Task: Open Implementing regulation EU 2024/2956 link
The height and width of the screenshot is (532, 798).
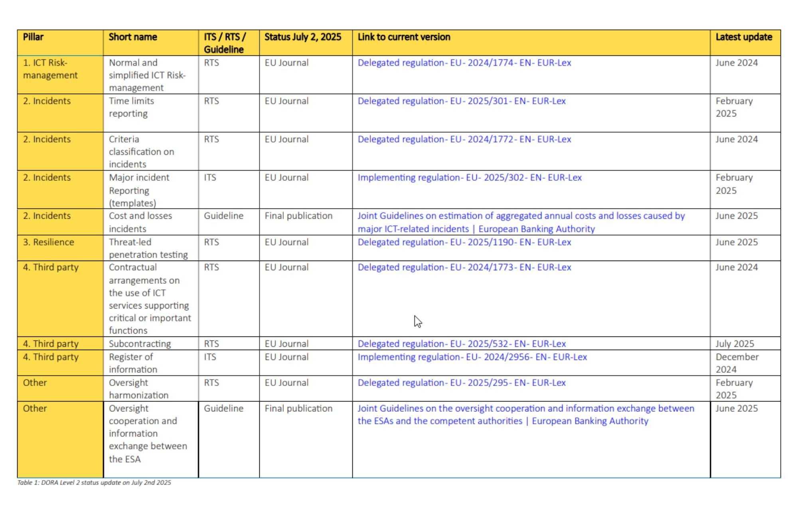Action: pos(472,357)
